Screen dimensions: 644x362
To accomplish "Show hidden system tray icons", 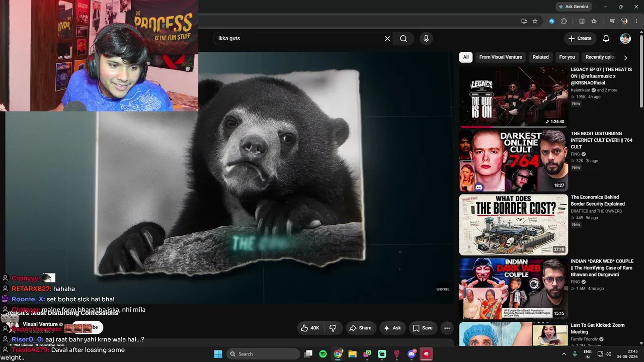I will 564,354.
